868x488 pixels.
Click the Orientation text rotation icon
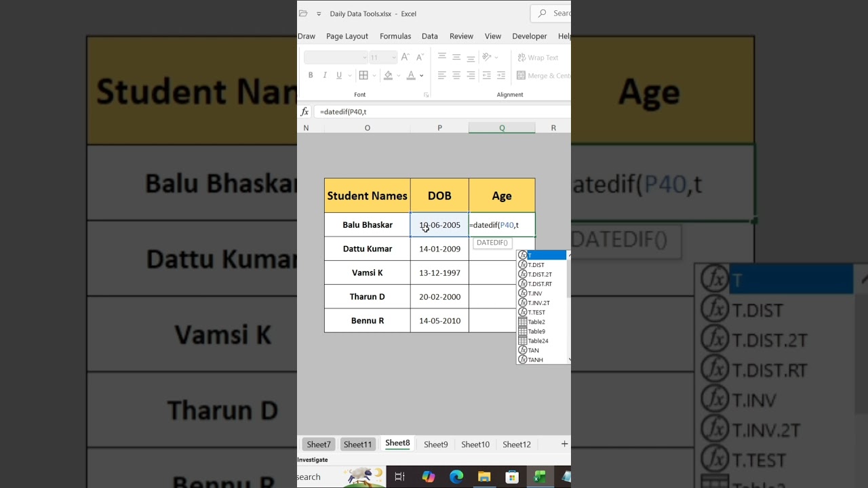pos(486,58)
